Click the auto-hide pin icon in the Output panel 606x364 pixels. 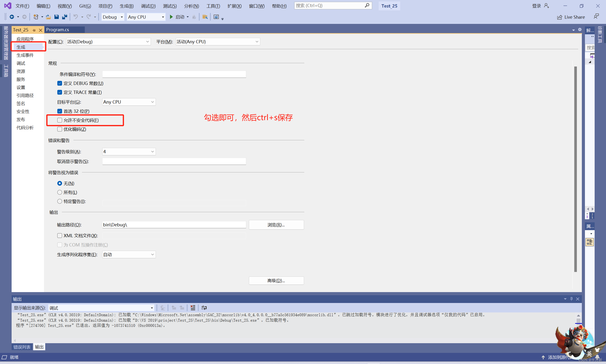pyautogui.click(x=571, y=299)
